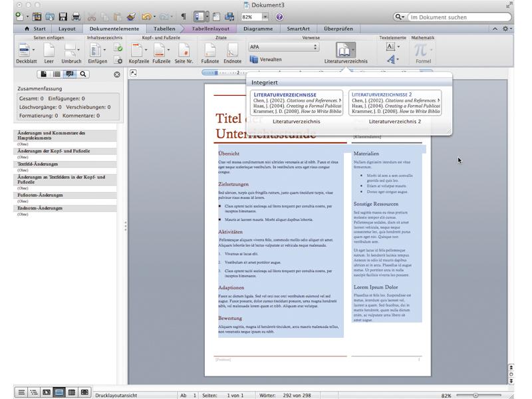Click the open document folder icon

pos(50,17)
